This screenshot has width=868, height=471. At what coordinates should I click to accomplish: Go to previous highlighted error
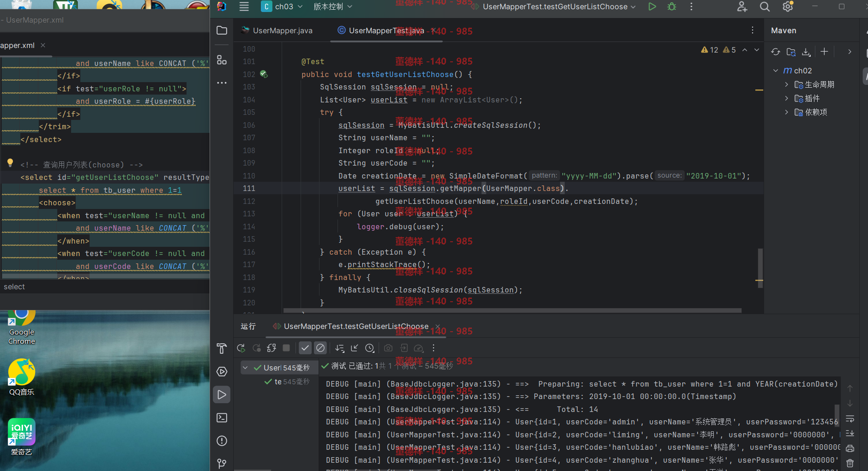745,50
